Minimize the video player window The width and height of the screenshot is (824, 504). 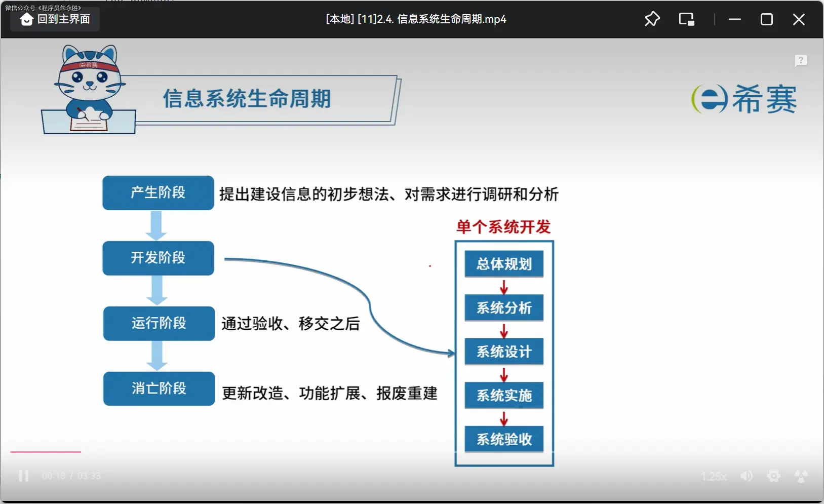click(x=734, y=19)
